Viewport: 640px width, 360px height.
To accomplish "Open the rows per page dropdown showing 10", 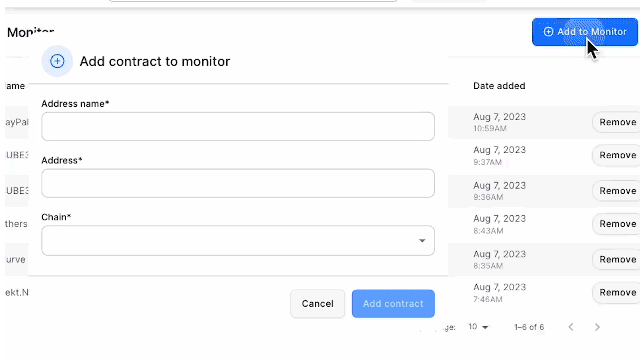I will click(478, 327).
